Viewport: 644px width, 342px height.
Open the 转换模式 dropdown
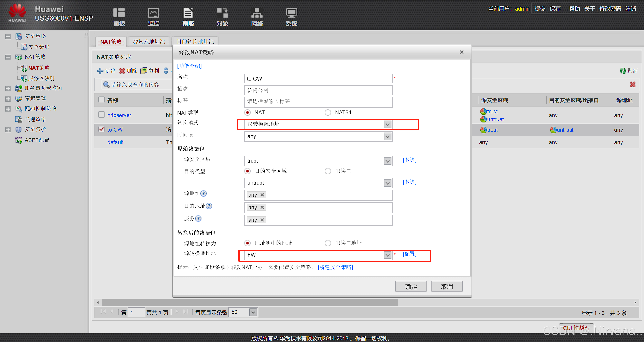(x=387, y=124)
